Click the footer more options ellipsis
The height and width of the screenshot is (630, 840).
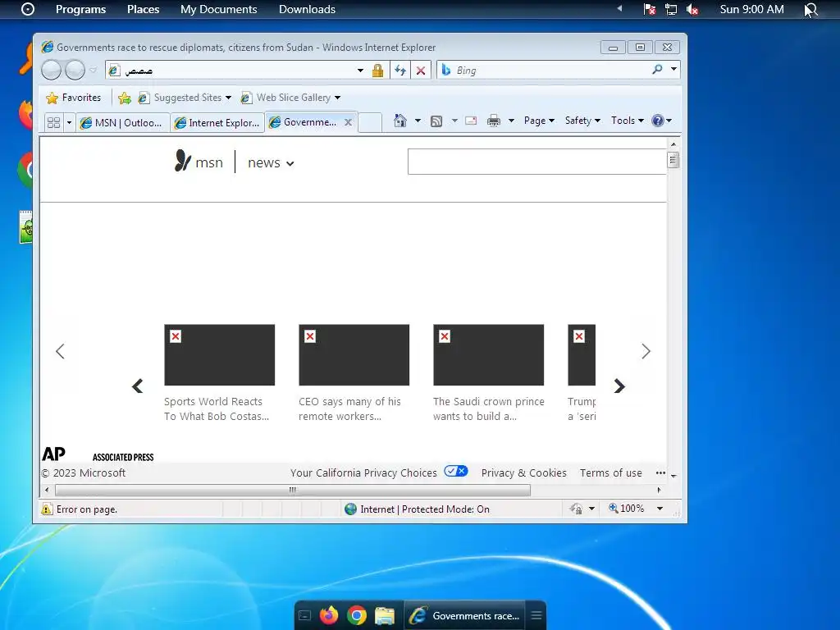point(660,472)
